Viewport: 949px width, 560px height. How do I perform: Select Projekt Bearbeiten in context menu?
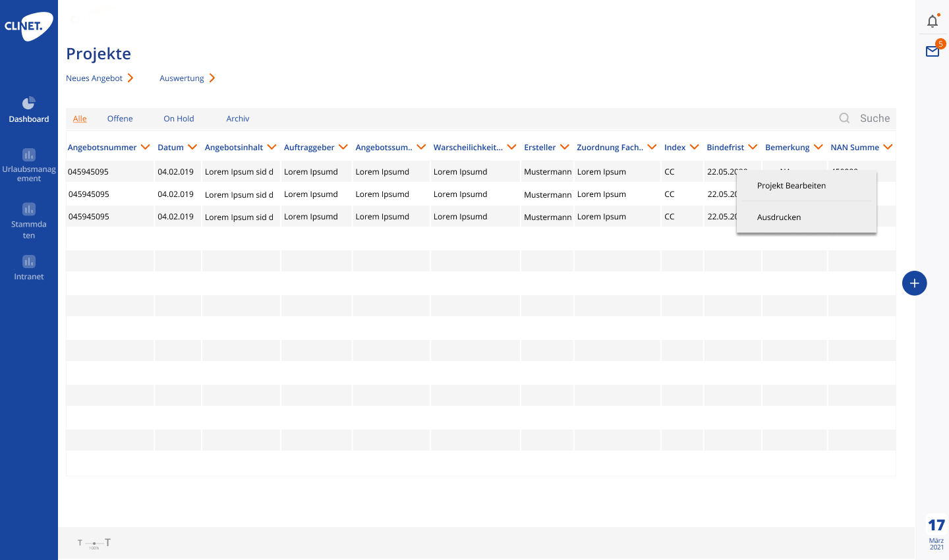click(x=791, y=186)
